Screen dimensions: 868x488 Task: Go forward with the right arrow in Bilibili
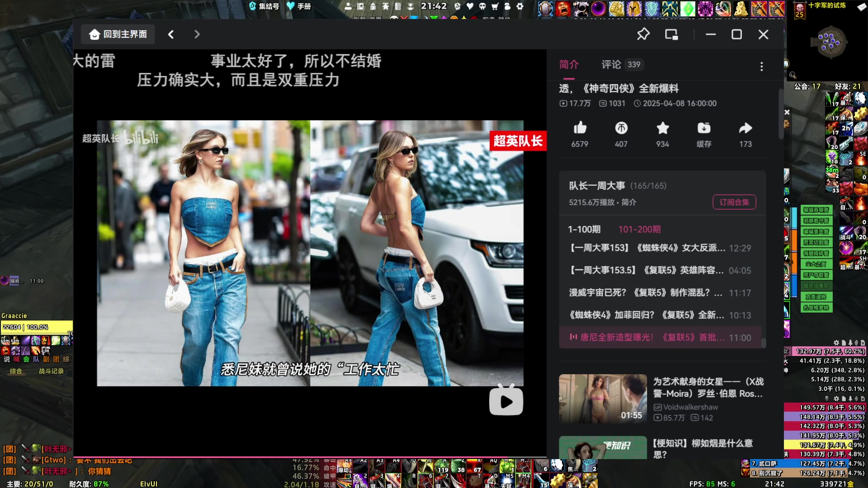click(197, 34)
